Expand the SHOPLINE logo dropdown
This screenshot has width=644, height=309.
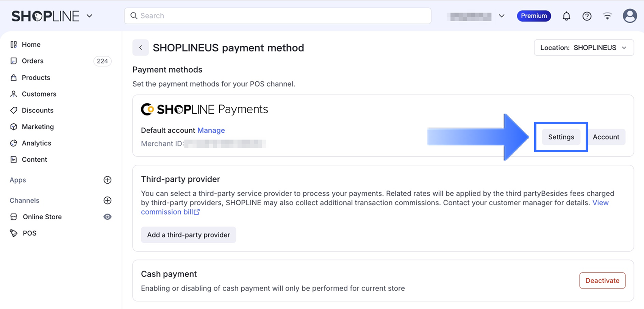point(89,16)
